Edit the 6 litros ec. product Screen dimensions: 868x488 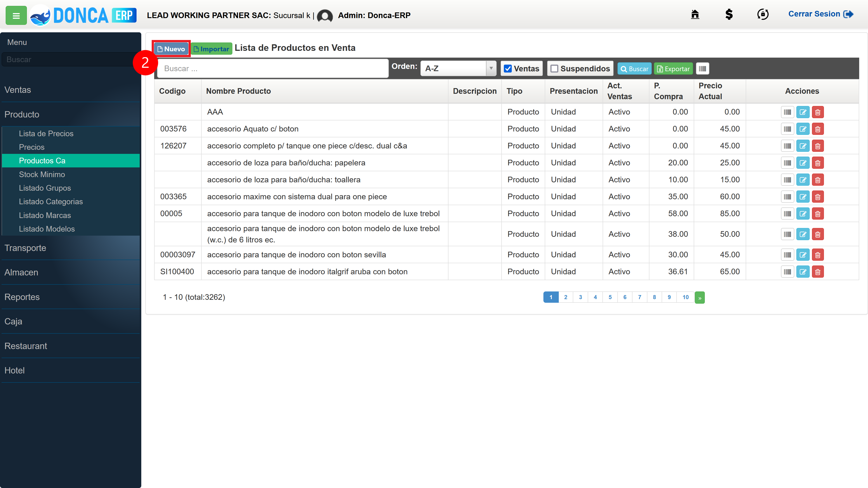click(803, 235)
